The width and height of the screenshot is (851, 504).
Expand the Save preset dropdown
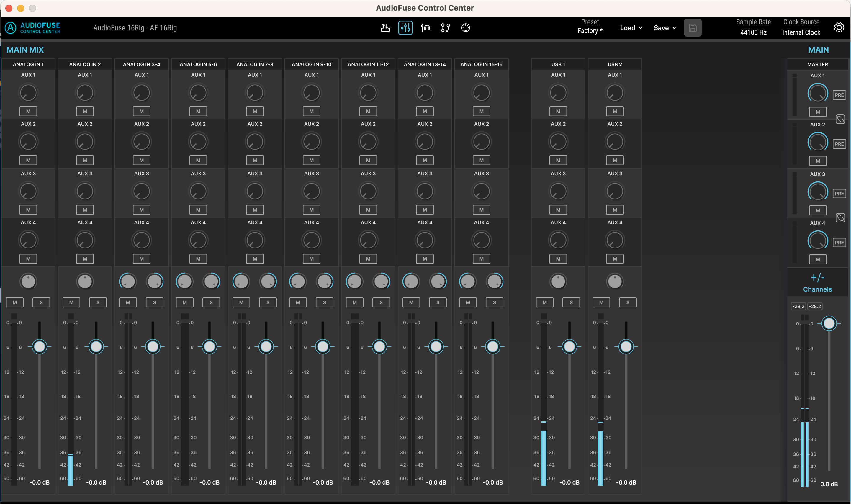(x=665, y=28)
